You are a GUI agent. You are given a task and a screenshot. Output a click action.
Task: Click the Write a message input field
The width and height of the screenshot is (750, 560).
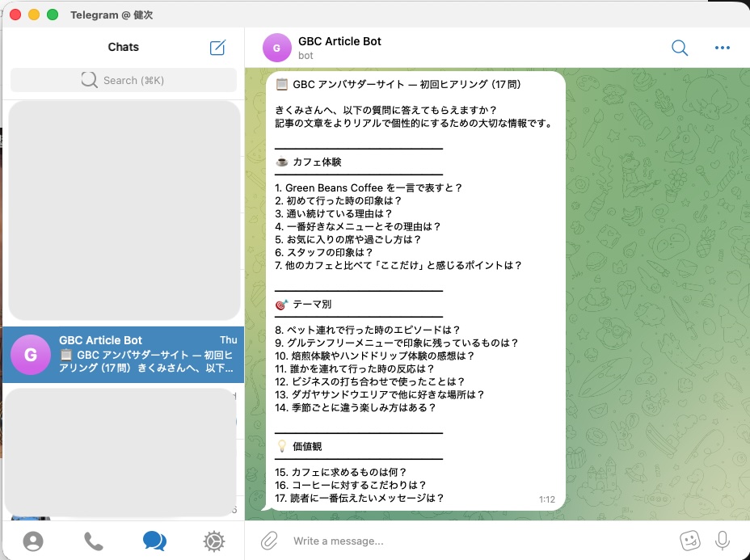pyautogui.click(x=404, y=541)
